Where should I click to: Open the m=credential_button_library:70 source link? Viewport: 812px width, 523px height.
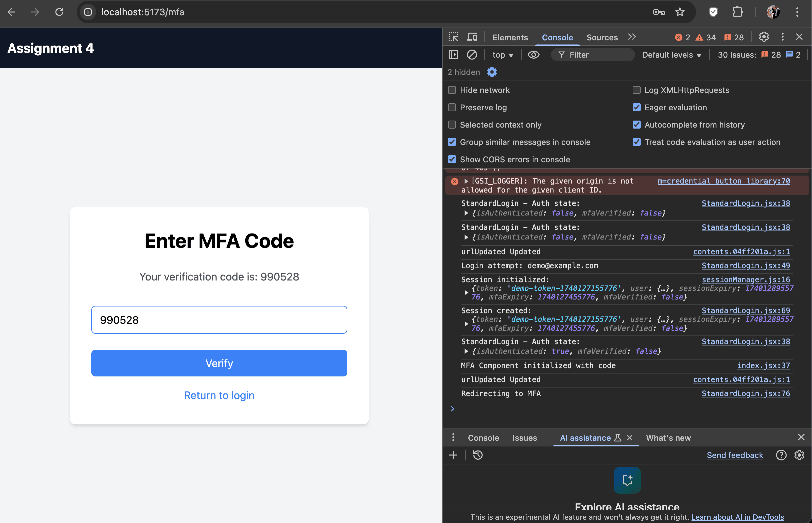(724, 181)
